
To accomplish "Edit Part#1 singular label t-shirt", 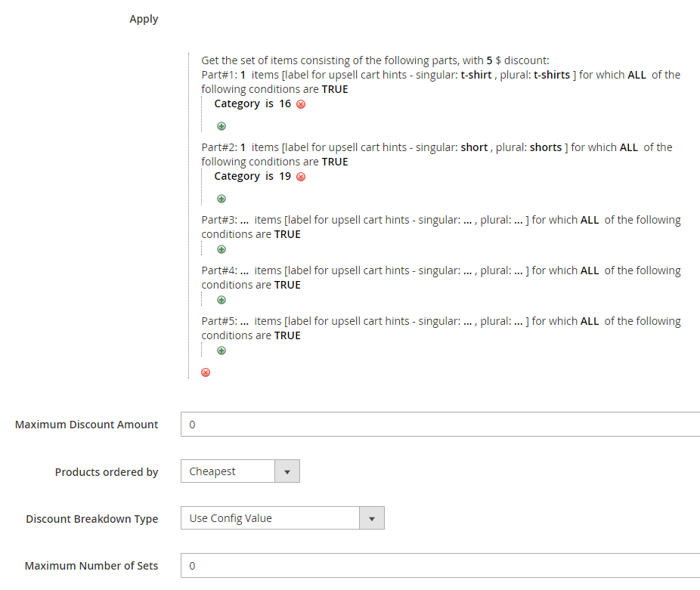I will 476,75.
